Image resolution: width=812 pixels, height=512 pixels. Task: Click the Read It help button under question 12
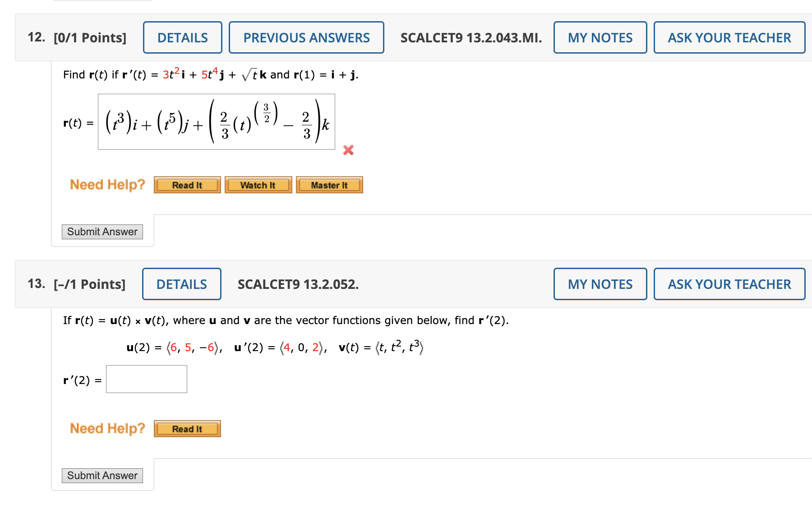click(187, 185)
